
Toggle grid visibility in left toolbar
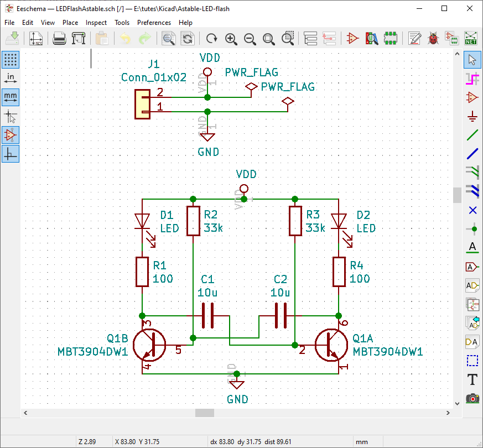[x=11, y=60]
